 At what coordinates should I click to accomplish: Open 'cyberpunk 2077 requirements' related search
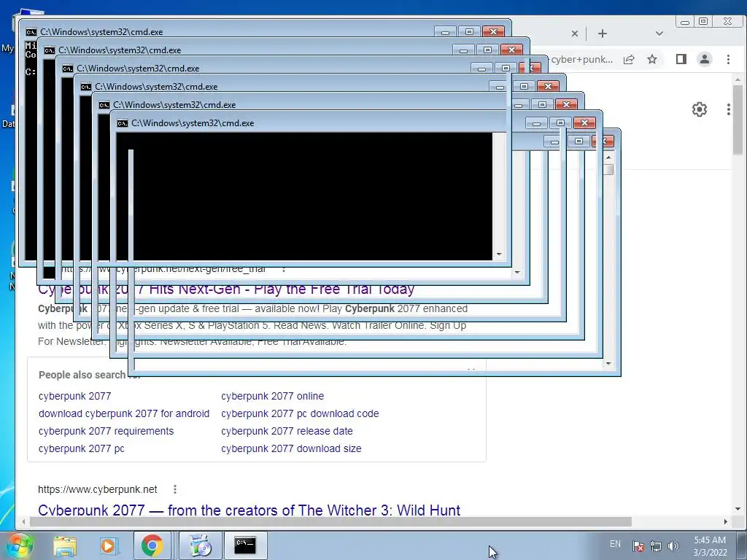(x=107, y=431)
